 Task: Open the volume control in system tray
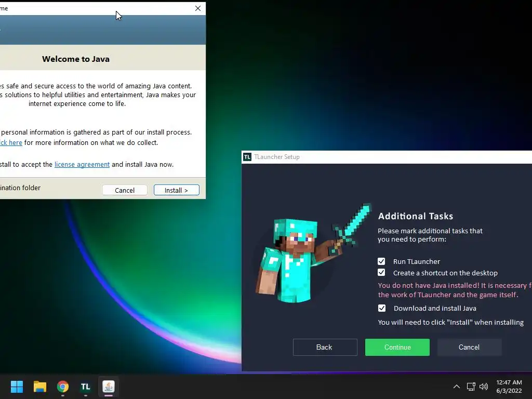coord(484,387)
